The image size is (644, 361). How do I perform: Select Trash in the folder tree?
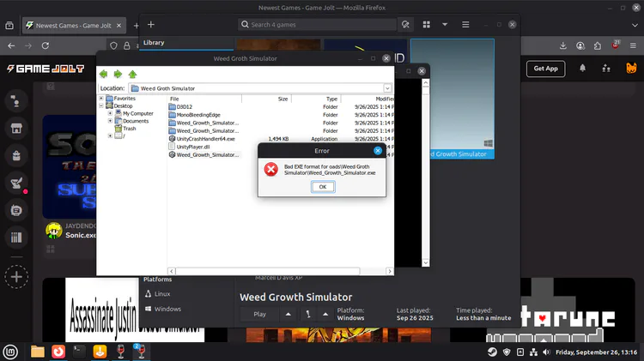pos(129,129)
